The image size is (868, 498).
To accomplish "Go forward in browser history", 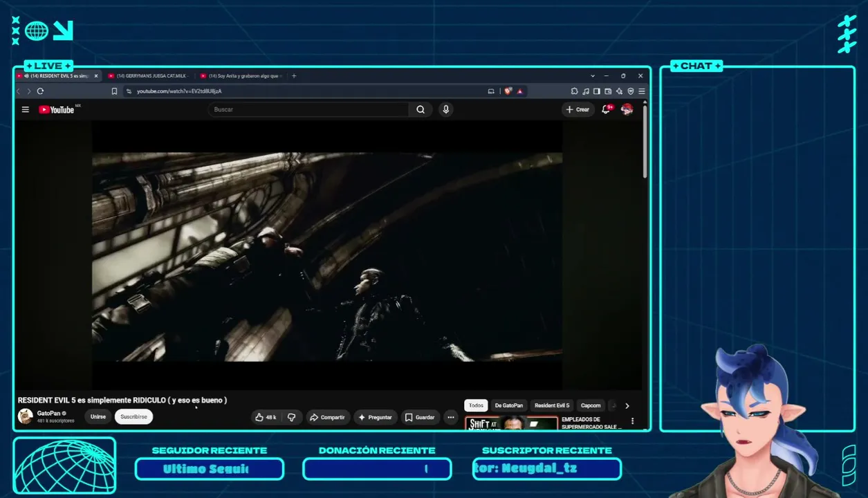I will pyautogui.click(x=28, y=91).
